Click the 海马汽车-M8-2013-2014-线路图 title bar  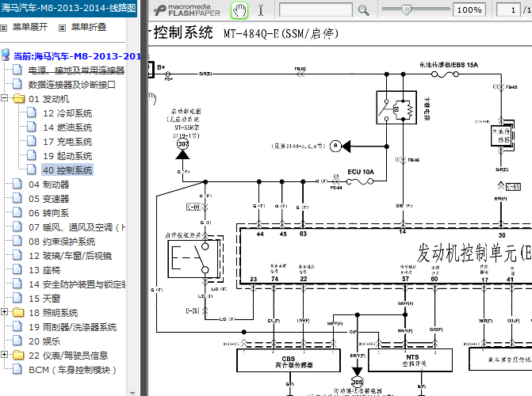[68, 8]
